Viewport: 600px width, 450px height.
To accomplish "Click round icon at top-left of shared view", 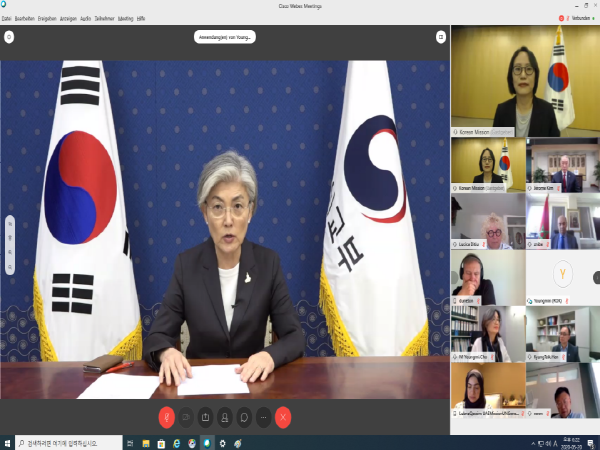I will 9,37.
